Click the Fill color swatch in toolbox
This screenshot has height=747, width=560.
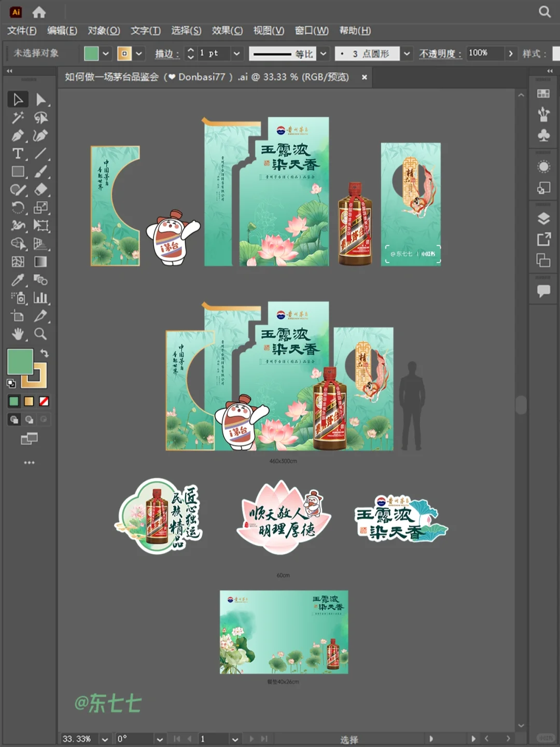[20, 362]
